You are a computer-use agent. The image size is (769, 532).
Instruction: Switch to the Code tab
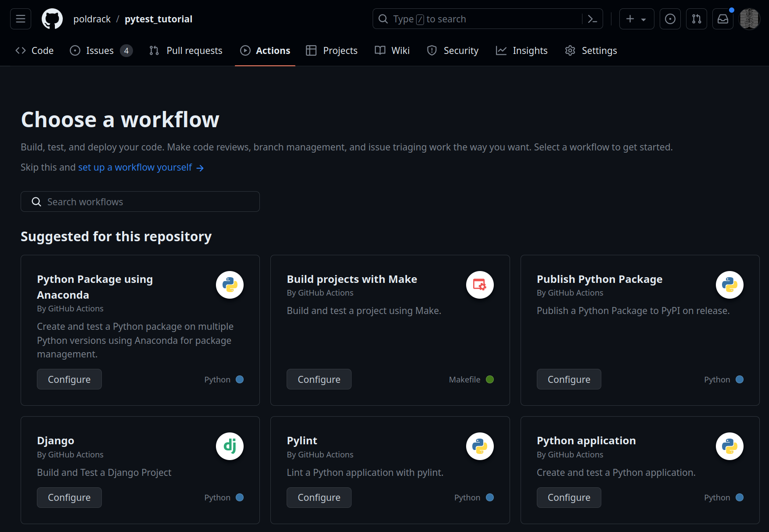pos(35,51)
